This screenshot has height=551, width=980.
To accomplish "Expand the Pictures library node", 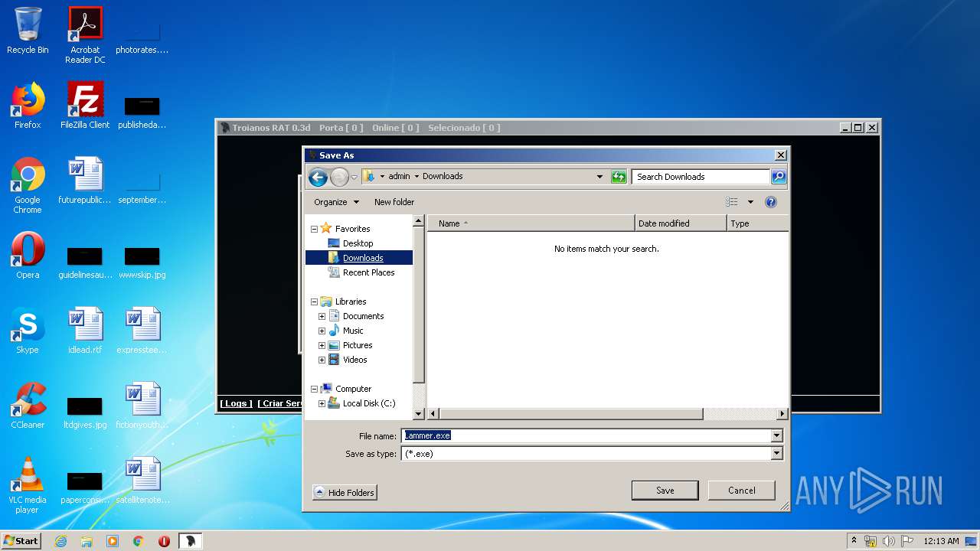I will pyautogui.click(x=322, y=345).
